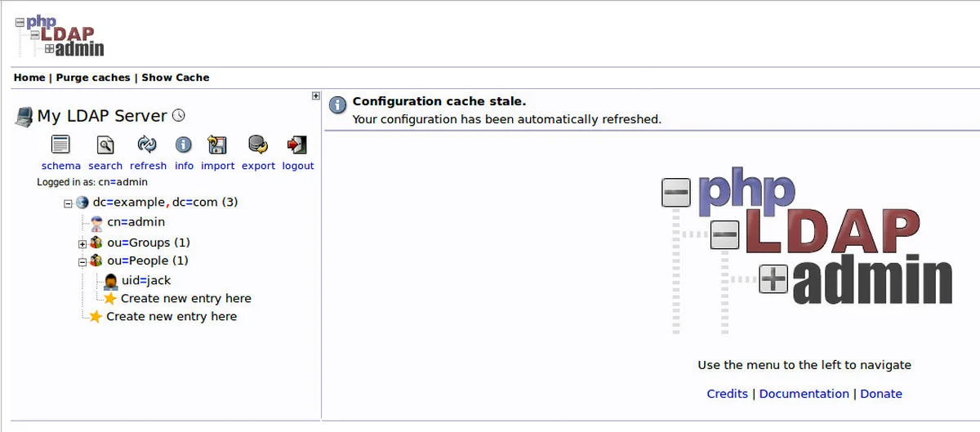Open the Home menu item
Image resolution: width=980 pixels, height=432 pixels.
(x=29, y=78)
